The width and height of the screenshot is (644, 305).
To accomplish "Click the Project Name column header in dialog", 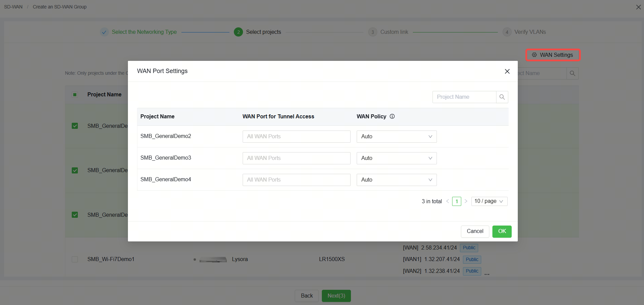I will [157, 117].
